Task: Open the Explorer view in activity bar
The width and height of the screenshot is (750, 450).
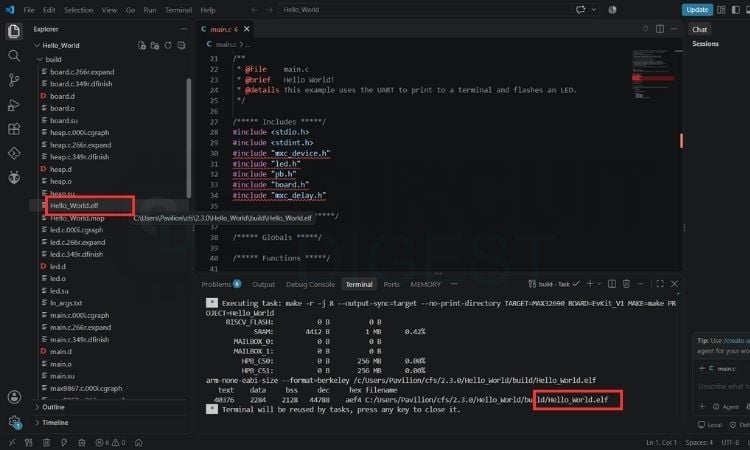Action: (14, 32)
